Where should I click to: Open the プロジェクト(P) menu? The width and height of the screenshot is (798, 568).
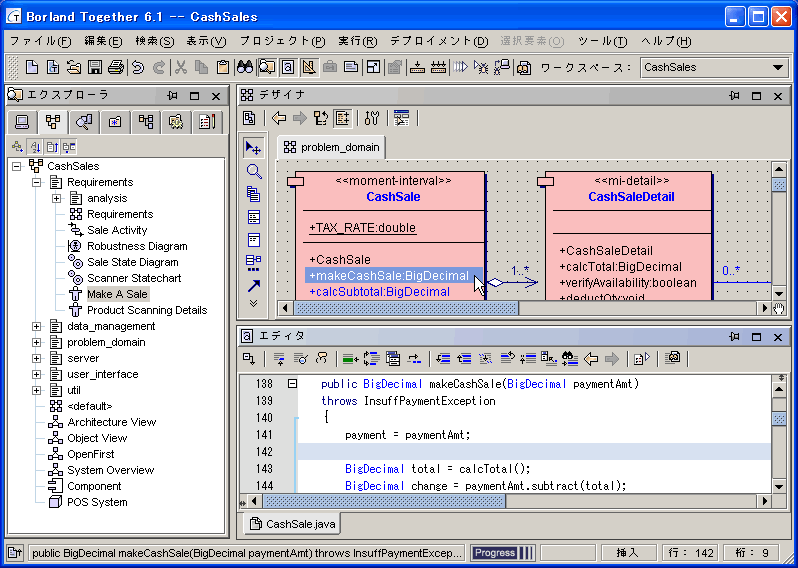click(282, 41)
